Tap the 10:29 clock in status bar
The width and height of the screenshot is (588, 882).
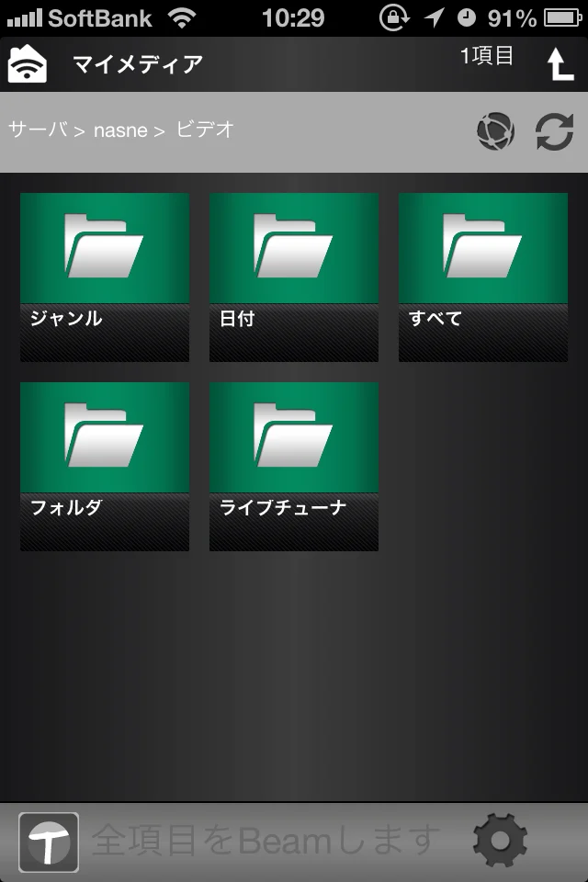293,18
